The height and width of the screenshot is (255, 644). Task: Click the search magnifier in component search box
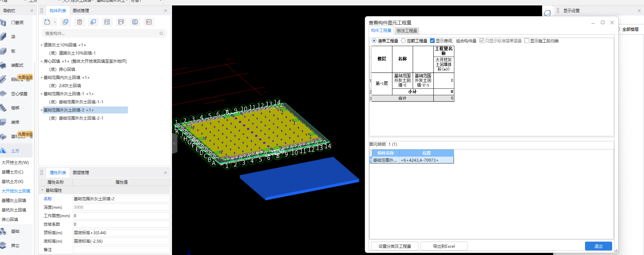click(x=161, y=33)
